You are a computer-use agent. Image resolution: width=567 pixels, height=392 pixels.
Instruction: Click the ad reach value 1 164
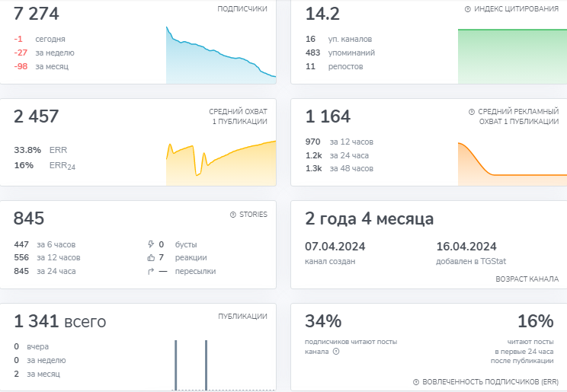coord(328,116)
